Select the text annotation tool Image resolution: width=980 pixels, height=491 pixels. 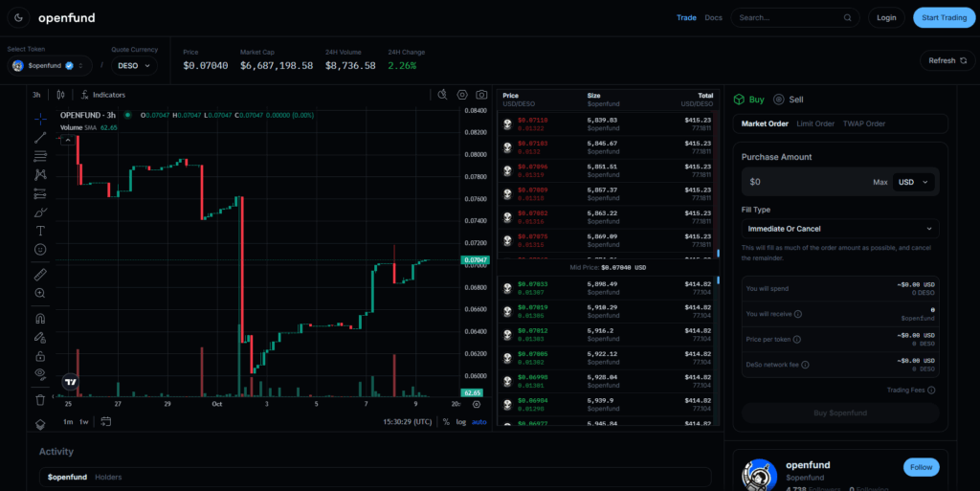[40, 231]
